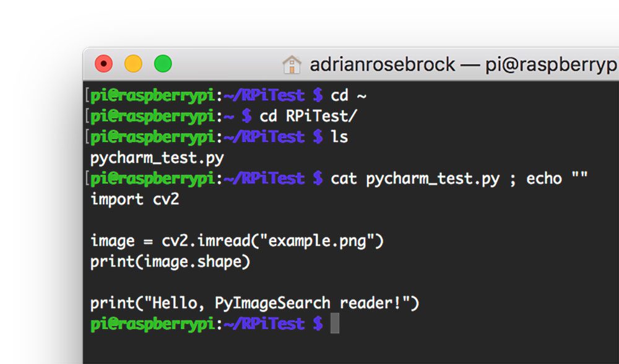
Task: Click the print(image.shape) line
Action: click(170, 262)
